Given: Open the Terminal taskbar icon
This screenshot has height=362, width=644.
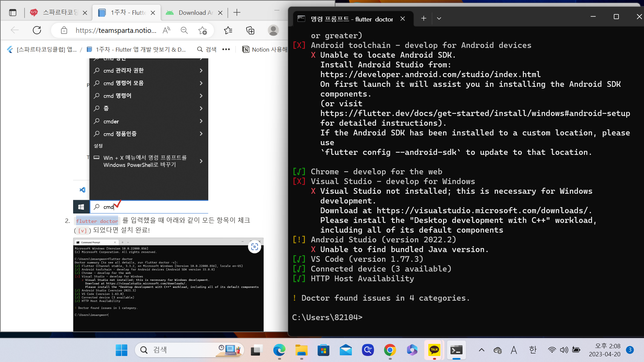Looking at the screenshot, I should [456, 350].
